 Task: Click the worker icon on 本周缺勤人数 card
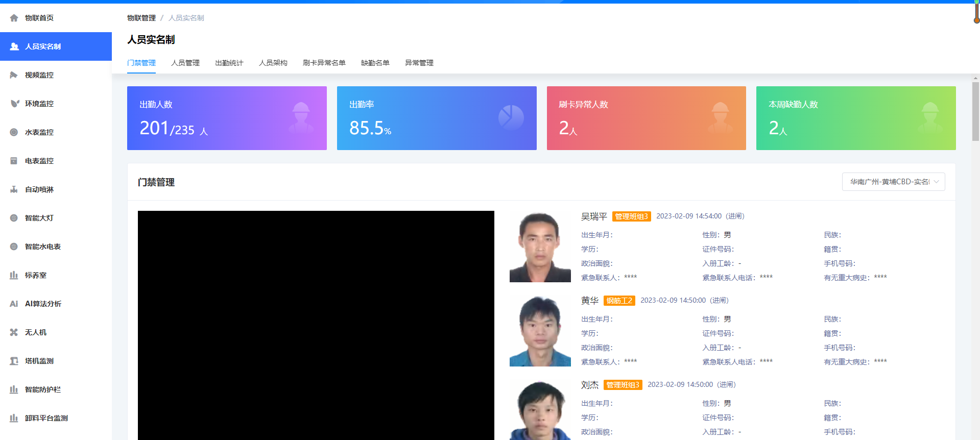click(x=930, y=118)
